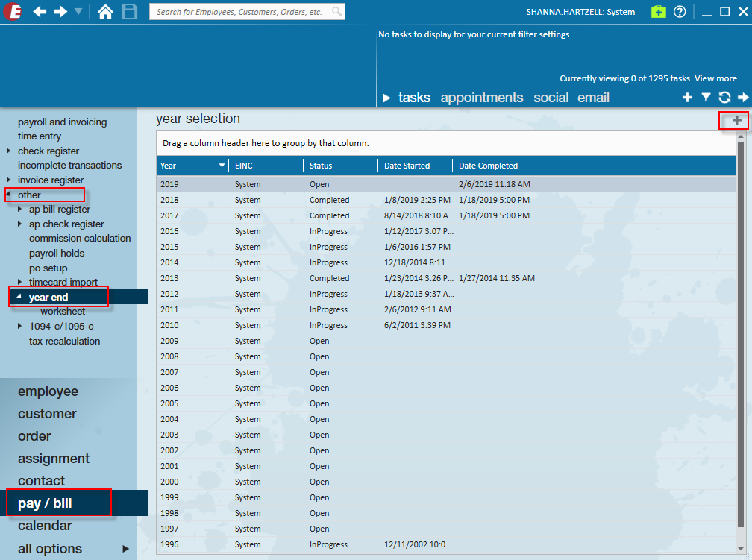
Task: Go forward with the right arrow
Action: [x=61, y=11]
